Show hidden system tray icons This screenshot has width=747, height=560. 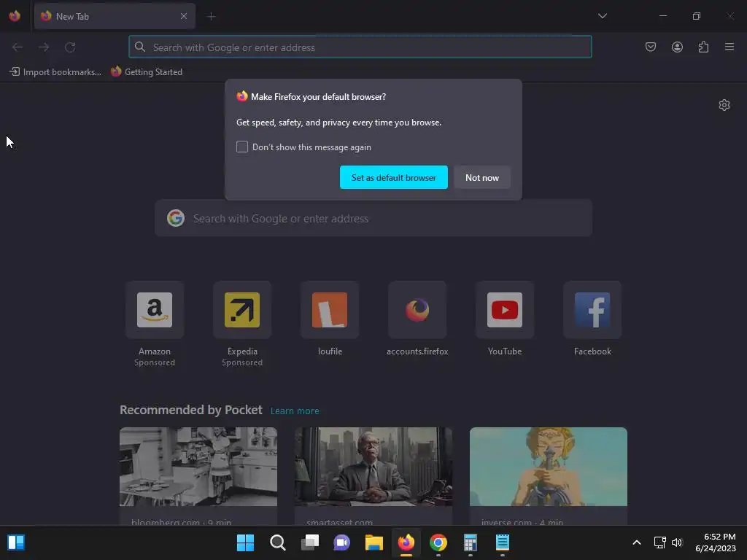tap(636, 542)
